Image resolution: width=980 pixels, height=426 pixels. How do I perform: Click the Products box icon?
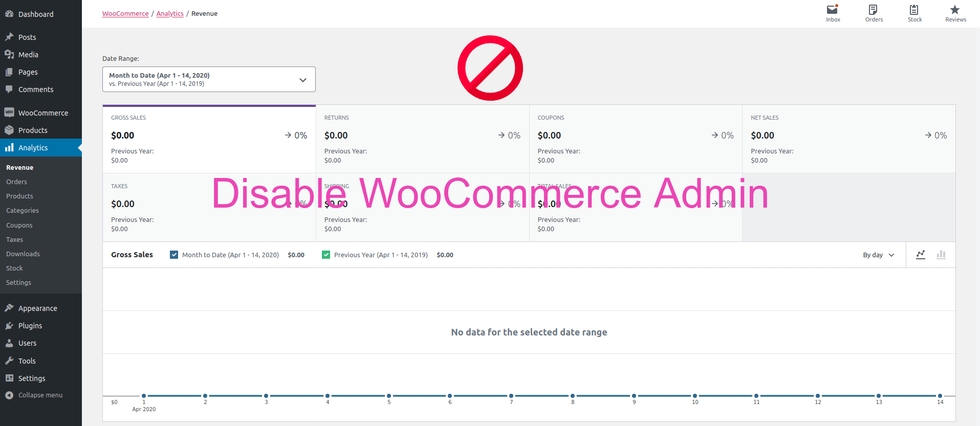pos(9,130)
